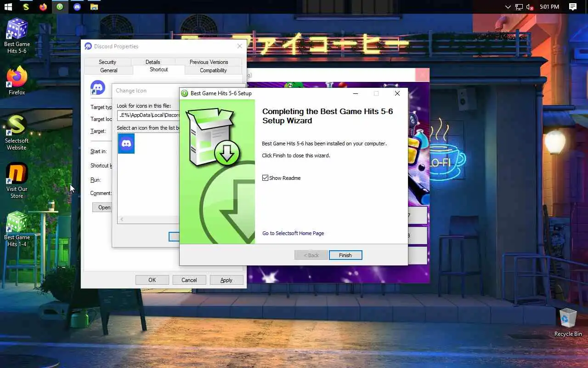Image resolution: width=588 pixels, height=368 pixels.
Task: Click left arrow of Change Icon horizontal scrollbar
Action: [122, 220]
